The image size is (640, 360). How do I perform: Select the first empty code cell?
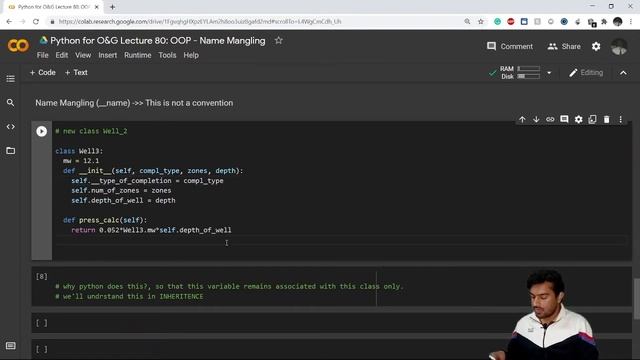pos(331,323)
